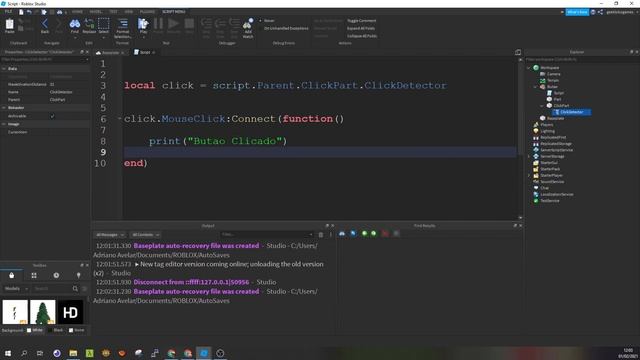Switch to the TEST ribbon tab
The image size is (640, 360).
[113, 12]
